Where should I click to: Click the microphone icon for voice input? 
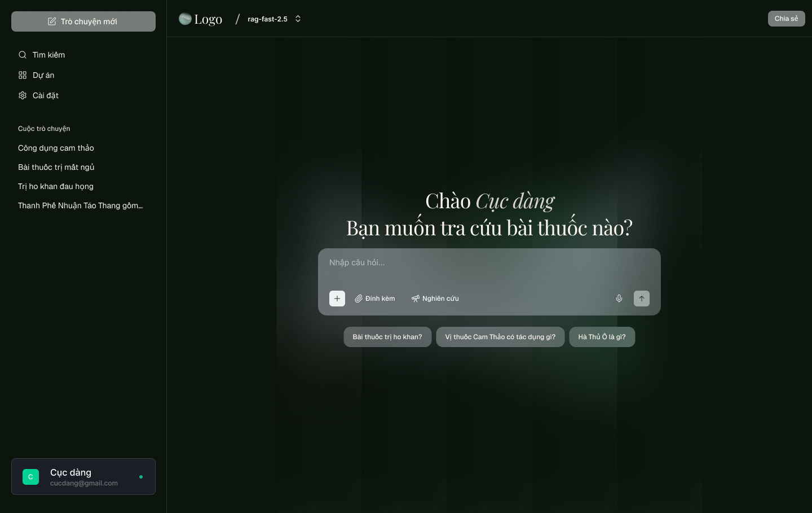coord(619,299)
